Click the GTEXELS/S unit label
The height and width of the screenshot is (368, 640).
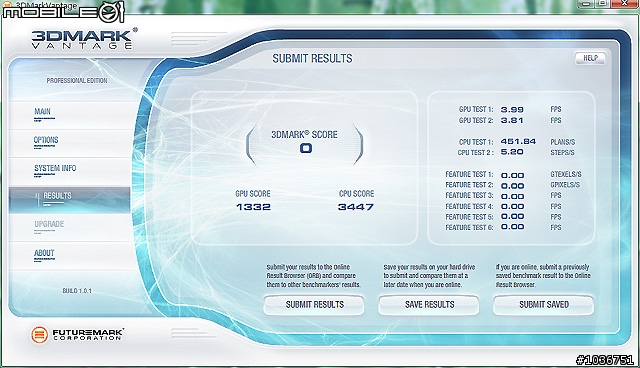(566, 174)
